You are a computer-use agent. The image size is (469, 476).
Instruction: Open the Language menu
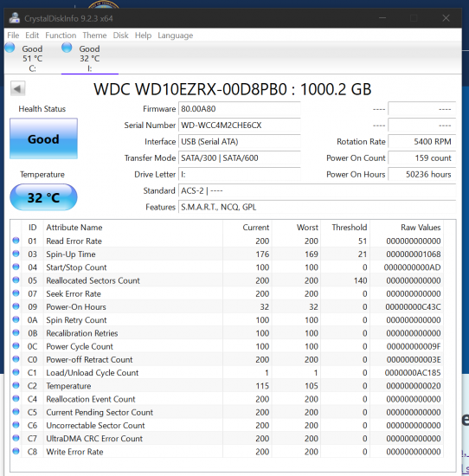(175, 35)
